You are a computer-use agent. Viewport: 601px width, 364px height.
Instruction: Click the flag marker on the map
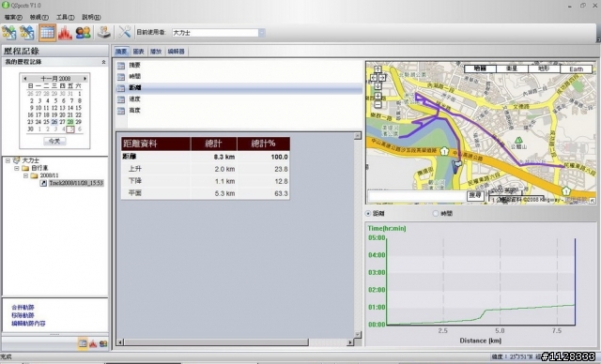tap(456, 167)
